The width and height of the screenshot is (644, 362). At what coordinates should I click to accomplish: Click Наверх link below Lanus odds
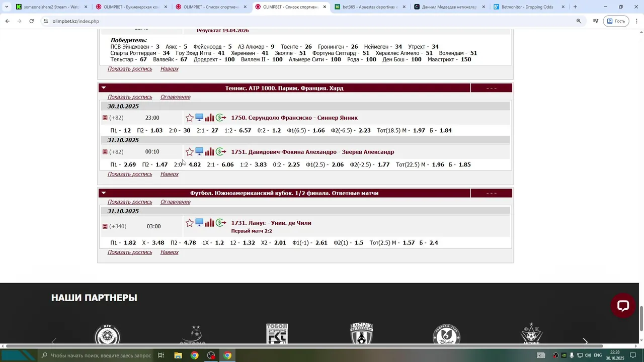coord(170,252)
